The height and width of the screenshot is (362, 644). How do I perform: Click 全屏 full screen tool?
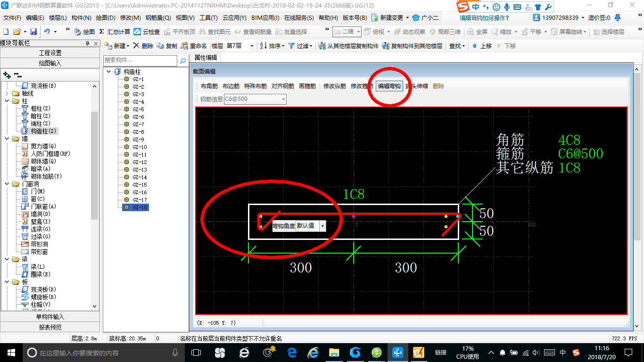478,32
